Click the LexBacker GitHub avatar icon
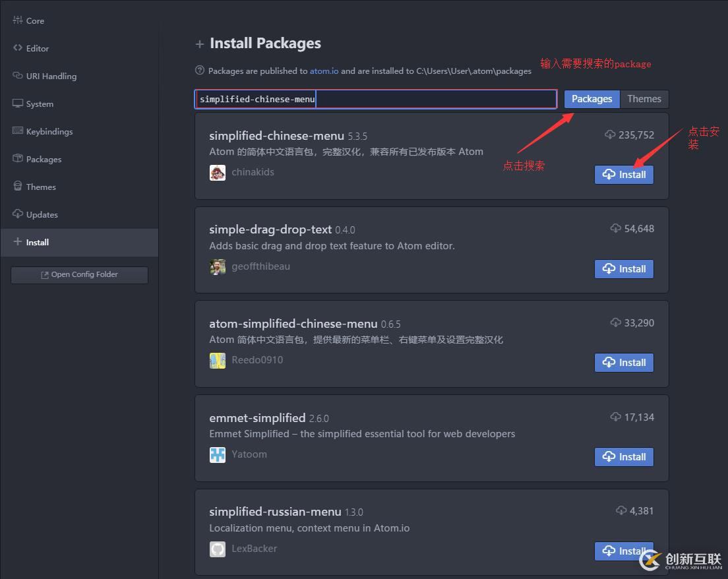Screen dimensions: 728x579 (x=217, y=549)
